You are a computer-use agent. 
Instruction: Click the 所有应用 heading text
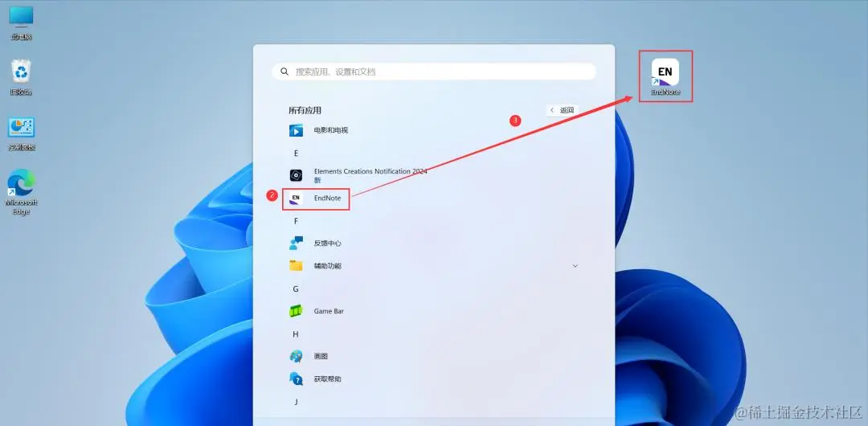pyautogui.click(x=305, y=110)
